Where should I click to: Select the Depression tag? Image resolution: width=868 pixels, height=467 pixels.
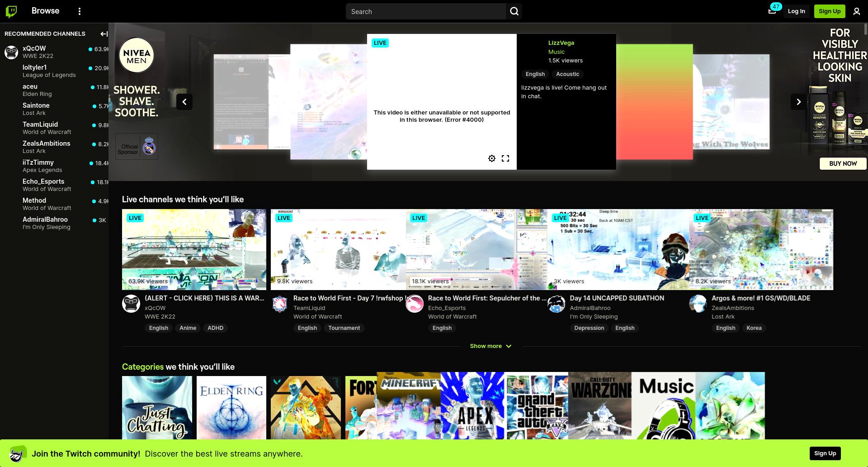click(x=589, y=328)
